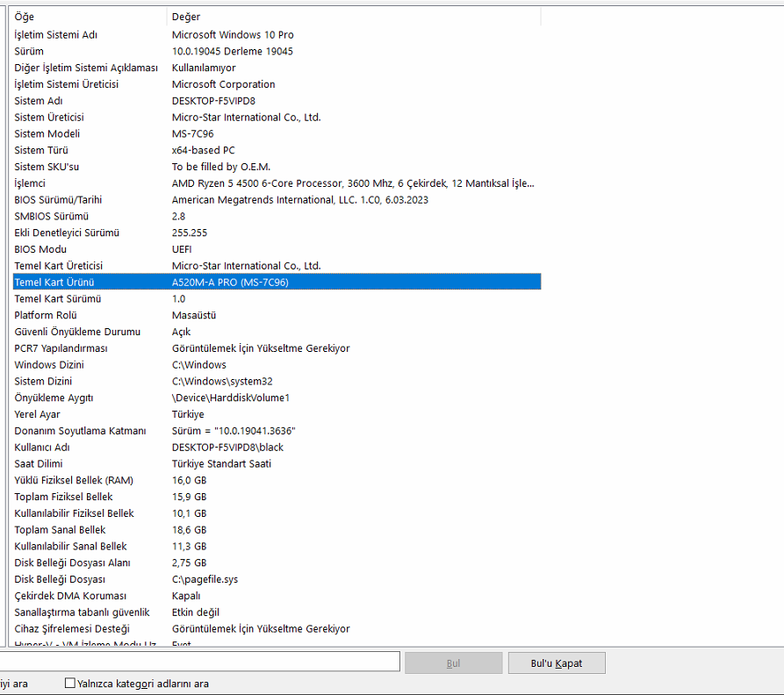Screen dimensions: 784x695
Task: Click the highlighted Temel Kart Ürünü row
Action: 277,282
